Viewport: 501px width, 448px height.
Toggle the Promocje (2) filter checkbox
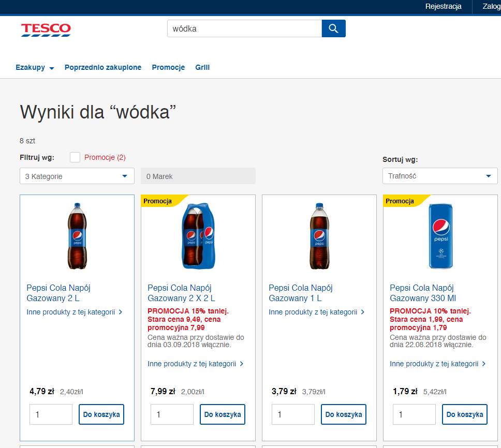(x=75, y=157)
